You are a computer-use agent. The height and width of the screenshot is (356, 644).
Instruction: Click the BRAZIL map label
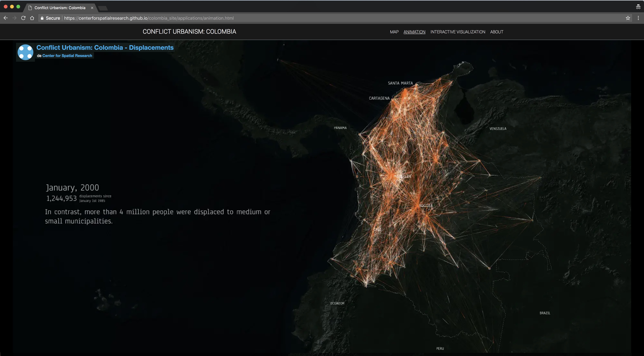[x=545, y=313]
